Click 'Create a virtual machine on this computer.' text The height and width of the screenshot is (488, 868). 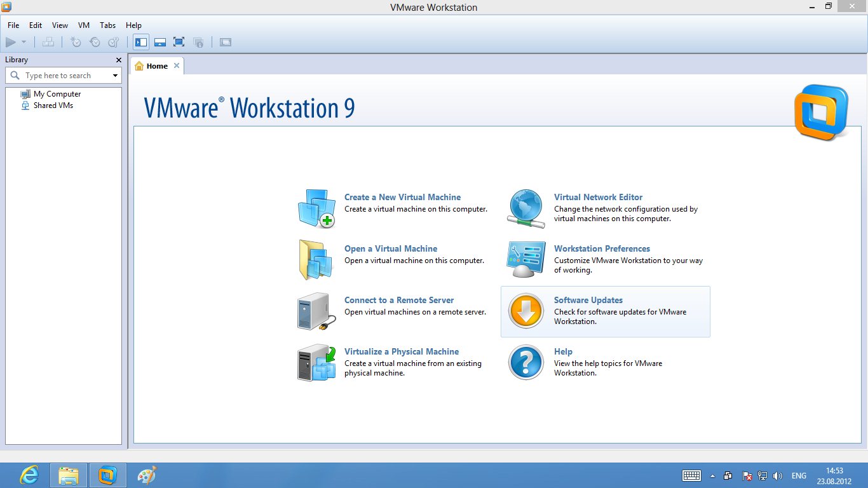pyautogui.click(x=416, y=209)
